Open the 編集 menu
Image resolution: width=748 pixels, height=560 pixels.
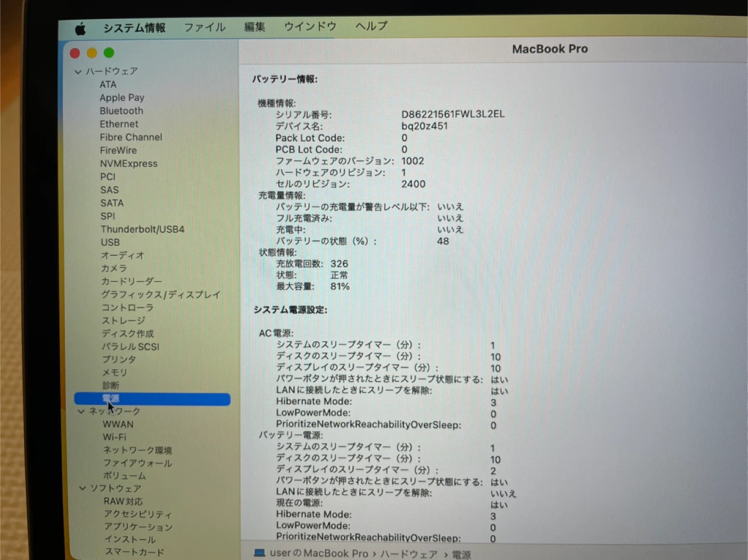pos(255,27)
